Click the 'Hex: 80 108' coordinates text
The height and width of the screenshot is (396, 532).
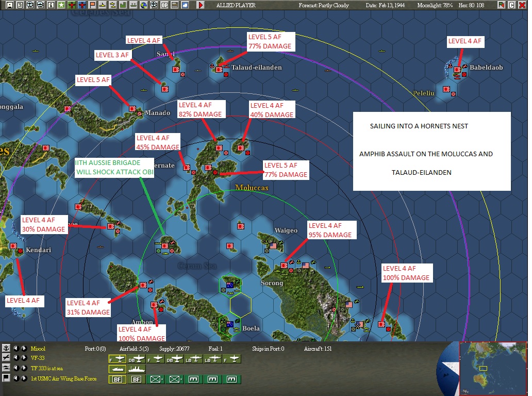pos(471,5)
